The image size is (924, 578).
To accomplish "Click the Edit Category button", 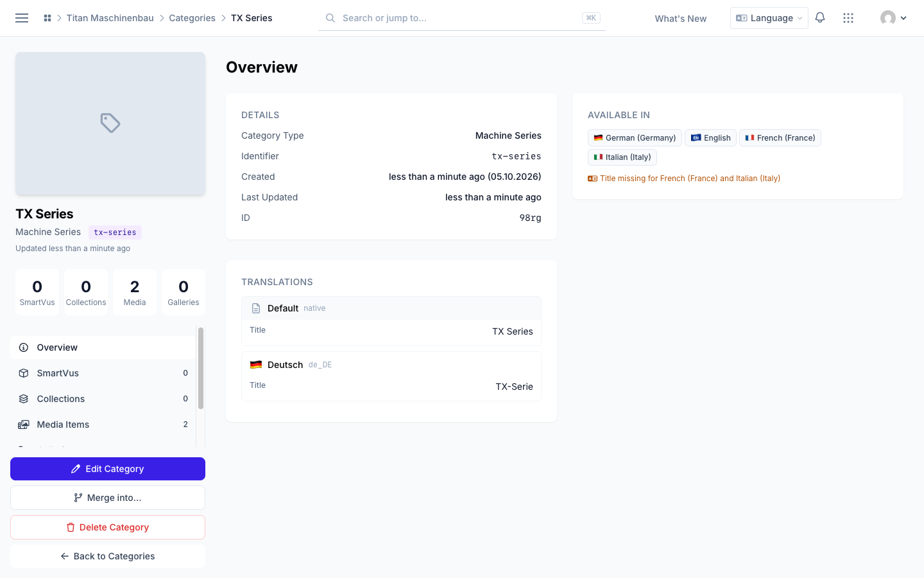I will tap(108, 469).
